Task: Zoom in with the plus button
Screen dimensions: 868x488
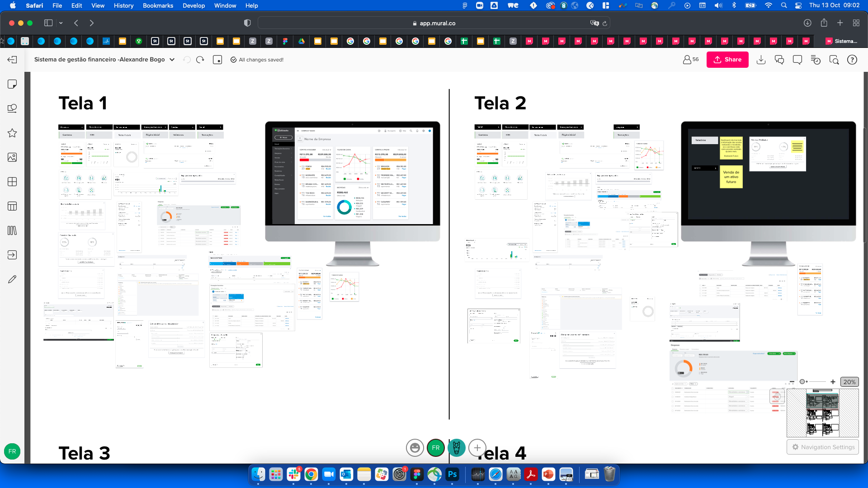Action: click(x=833, y=382)
